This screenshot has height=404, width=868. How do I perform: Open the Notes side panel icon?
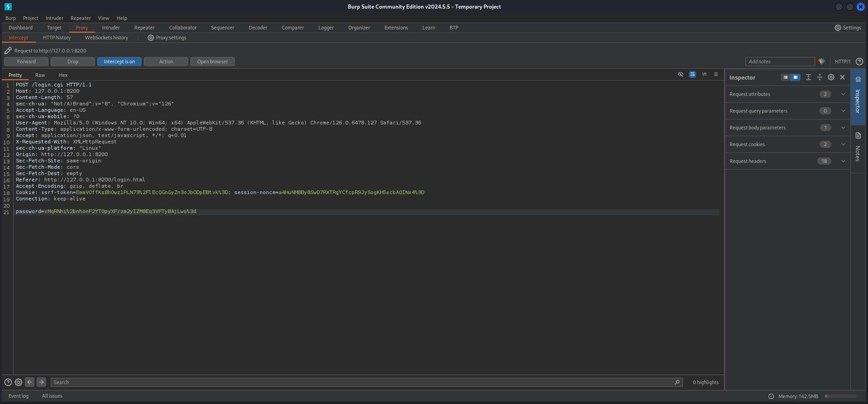tap(858, 136)
